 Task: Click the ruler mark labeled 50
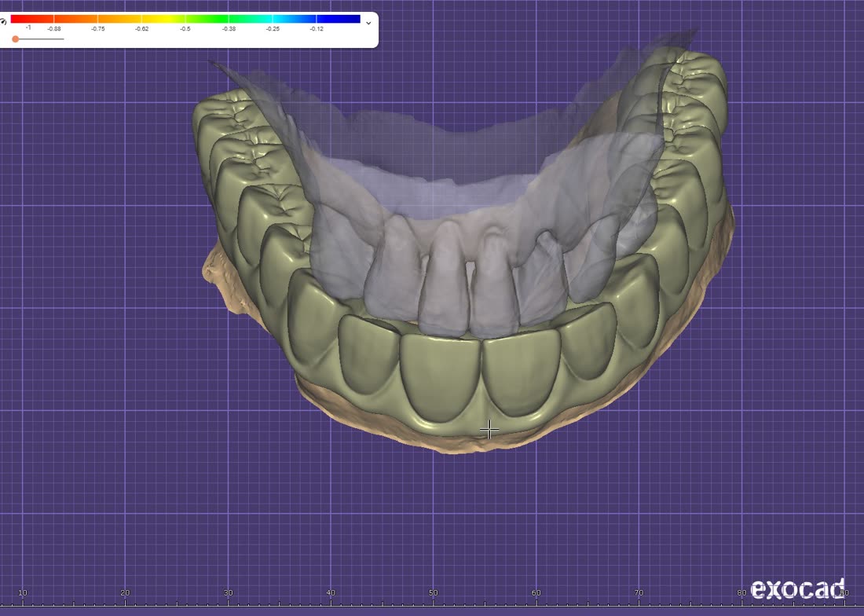click(x=434, y=593)
